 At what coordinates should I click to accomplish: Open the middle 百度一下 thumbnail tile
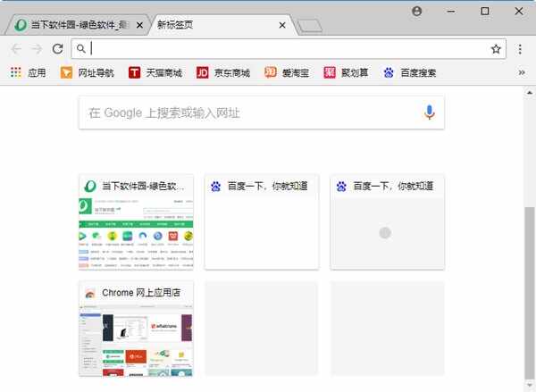[262, 222]
